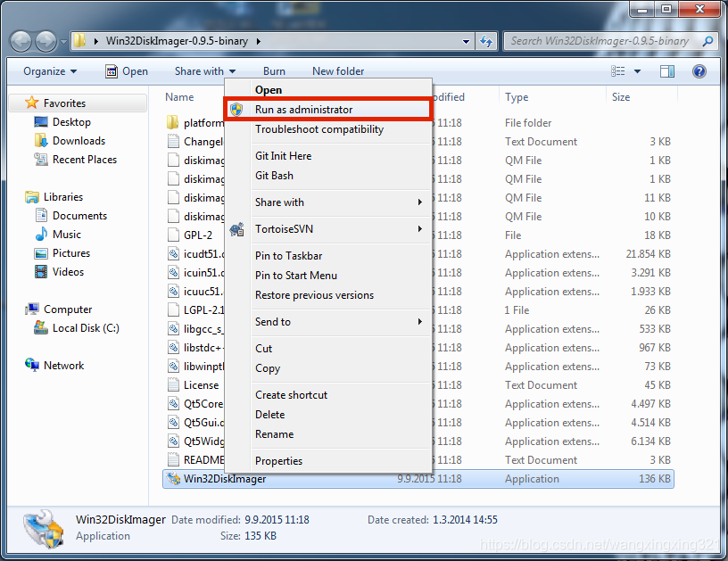Open the Organize menu
The height and width of the screenshot is (561, 728).
[x=50, y=71]
